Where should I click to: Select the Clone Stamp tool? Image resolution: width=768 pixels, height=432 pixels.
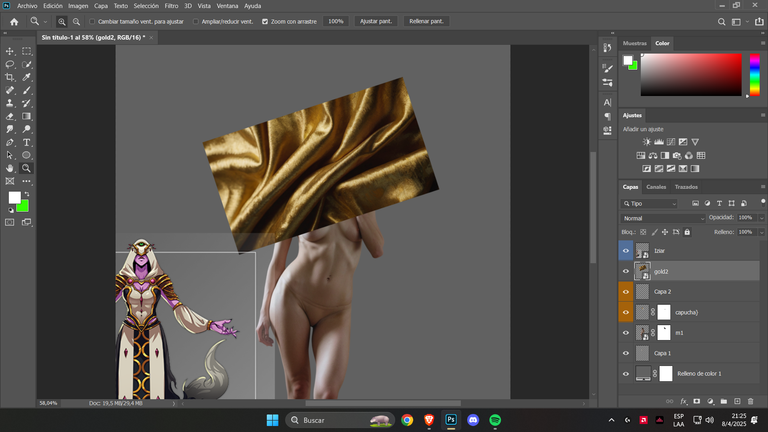tap(10, 103)
